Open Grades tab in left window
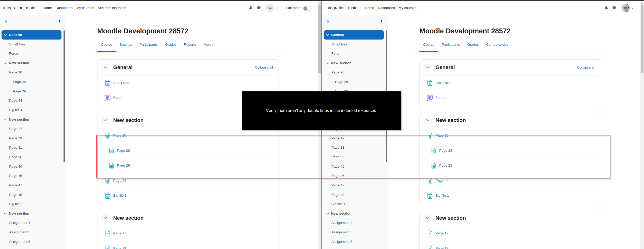Image resolution: width=644 pixels, height=249 pixels. (171, 45)
